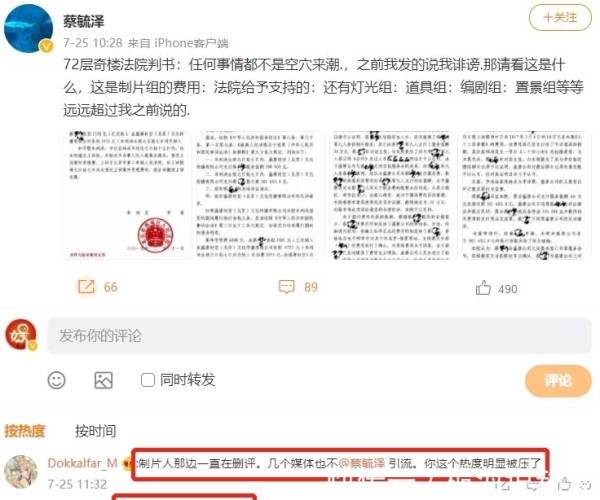Follow the author with +关注 button
Viewport: 600px width, 500px height.
click(x=560, y=18)
